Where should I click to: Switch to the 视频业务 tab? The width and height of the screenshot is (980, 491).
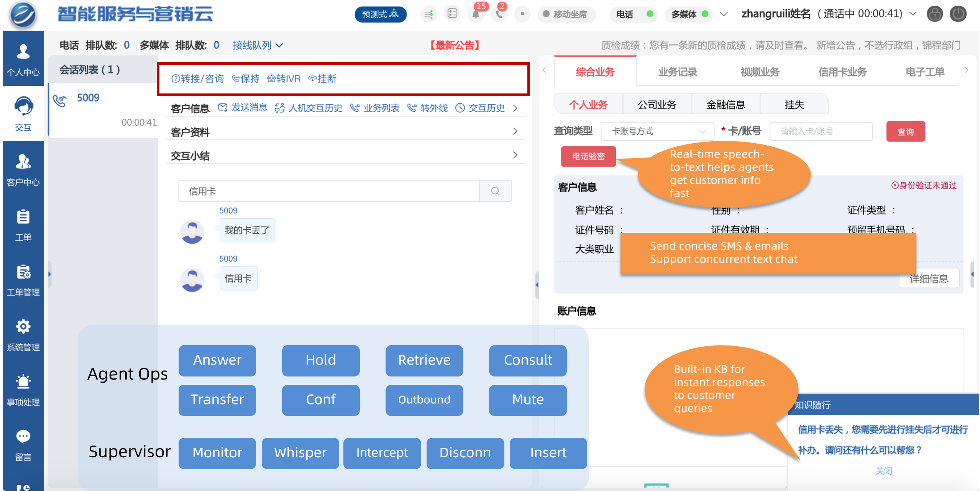(x=760, y=72)
